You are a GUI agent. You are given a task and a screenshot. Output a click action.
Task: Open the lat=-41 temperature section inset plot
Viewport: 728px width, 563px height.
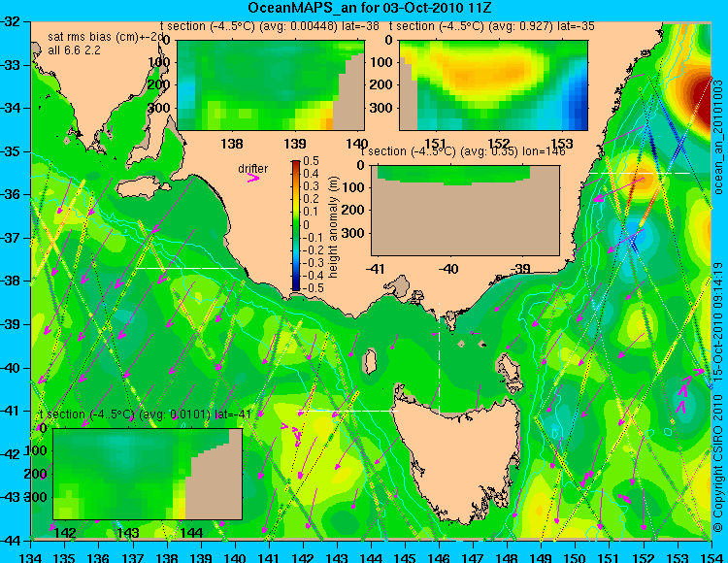[148, 474]
